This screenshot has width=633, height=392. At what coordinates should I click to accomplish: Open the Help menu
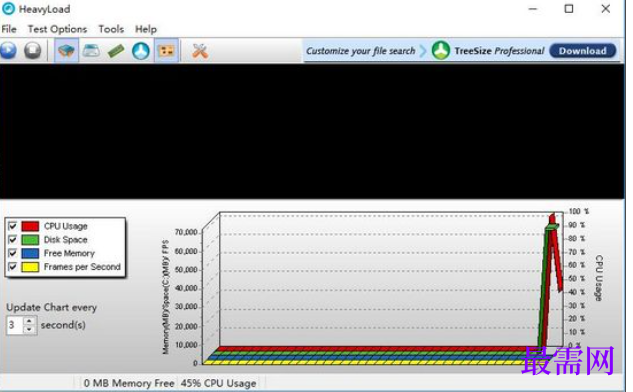[146, 29]
